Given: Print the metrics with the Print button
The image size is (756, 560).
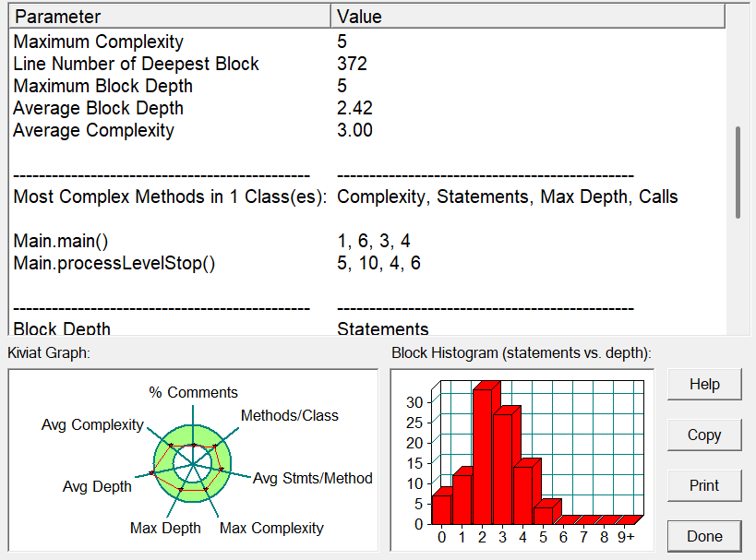Looking at the screenshot, I should (x=704, y=486).
